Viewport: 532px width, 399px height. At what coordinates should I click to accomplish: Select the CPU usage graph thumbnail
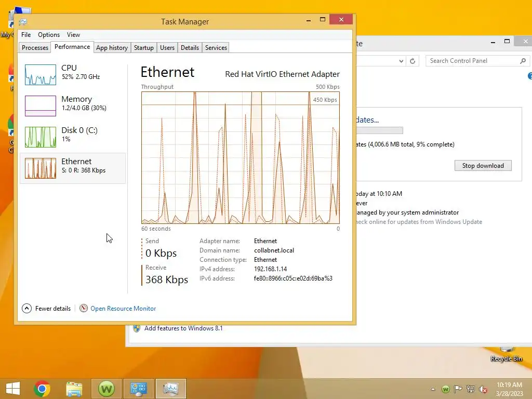pyautogui.click(x=41, y=75)
